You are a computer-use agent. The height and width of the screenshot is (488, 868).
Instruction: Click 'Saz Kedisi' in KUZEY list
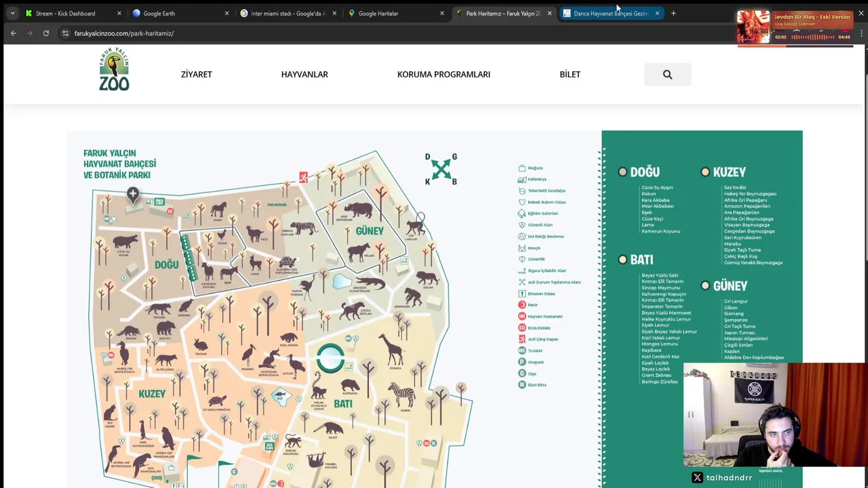[735, 188]
